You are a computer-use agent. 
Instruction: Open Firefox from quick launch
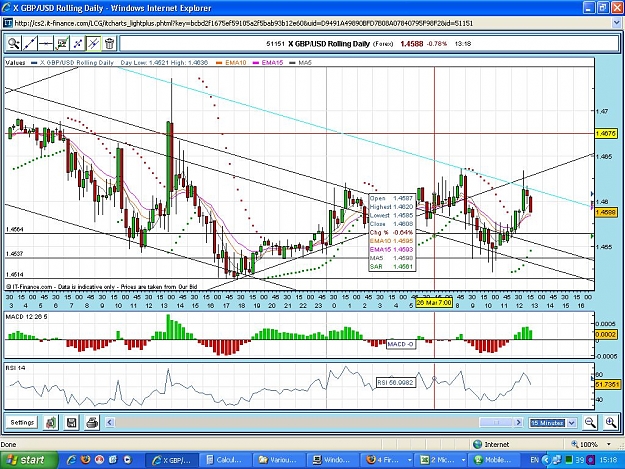click(x=85, y=460)
